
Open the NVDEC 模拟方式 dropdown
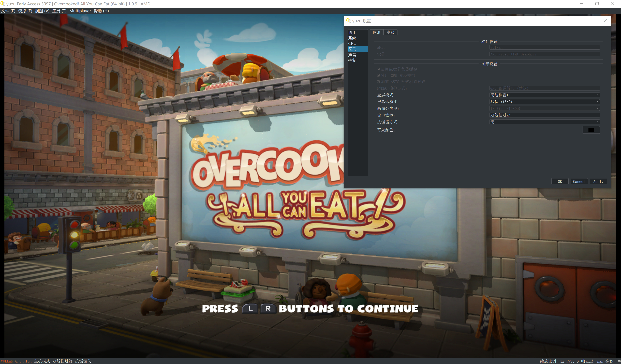pos(544,88)
